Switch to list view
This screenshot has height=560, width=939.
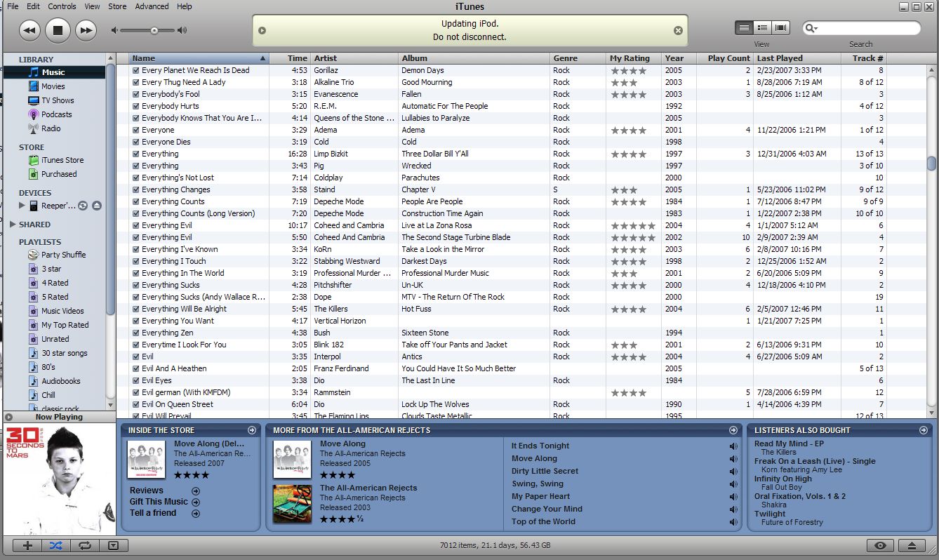point(744,28)
